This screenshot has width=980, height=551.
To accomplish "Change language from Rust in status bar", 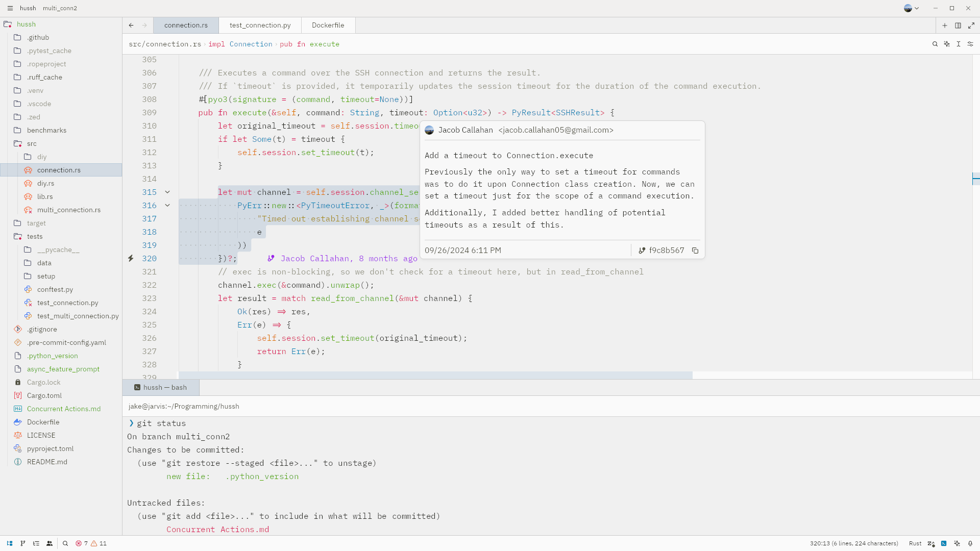I will tap(915, 543).
